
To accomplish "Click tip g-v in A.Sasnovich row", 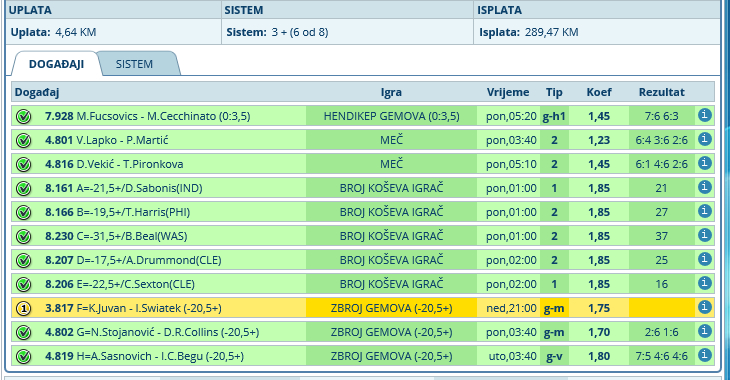I will point(554,357).
